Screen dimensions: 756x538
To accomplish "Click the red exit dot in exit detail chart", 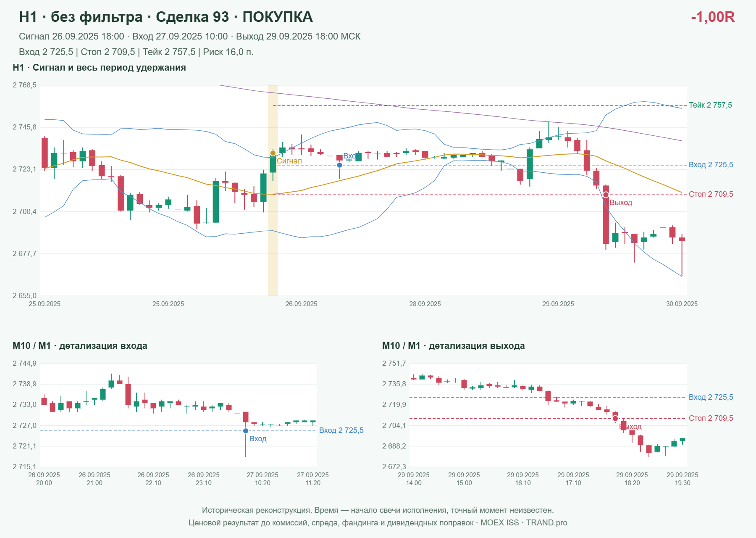I will [615, 418].
